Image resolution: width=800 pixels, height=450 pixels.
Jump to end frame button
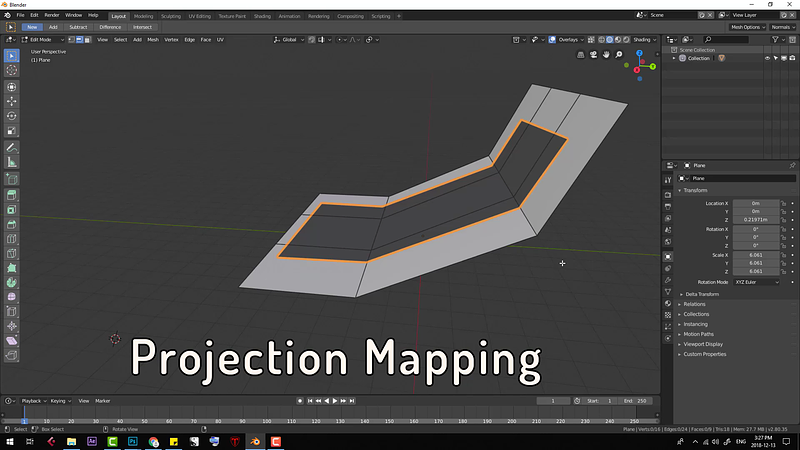click(x=352, y=401)
